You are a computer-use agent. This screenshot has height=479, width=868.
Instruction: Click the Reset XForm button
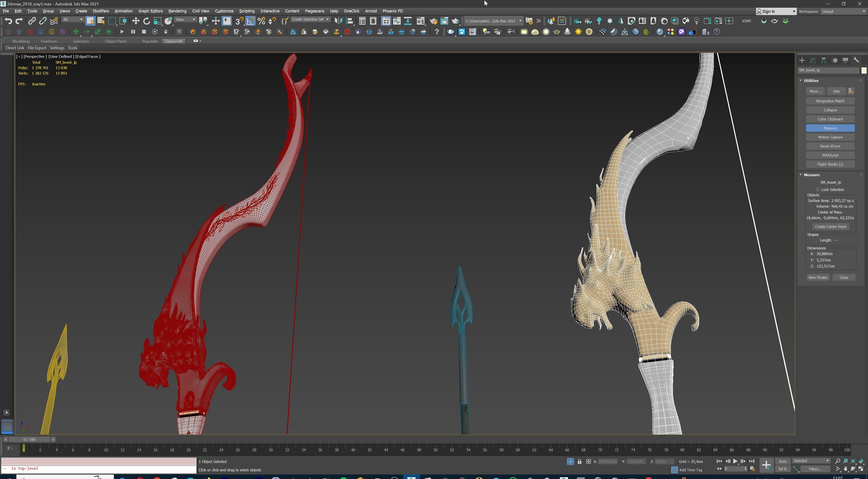[830, 146]
